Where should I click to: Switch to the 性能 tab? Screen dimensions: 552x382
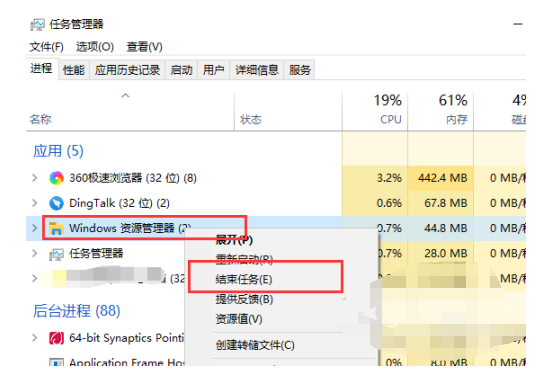[x=74, y=70]
